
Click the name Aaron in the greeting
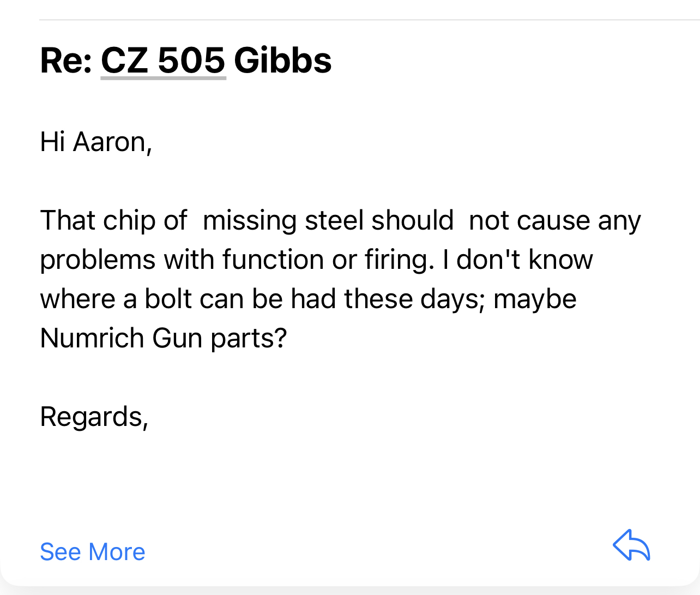pos(112,142)
